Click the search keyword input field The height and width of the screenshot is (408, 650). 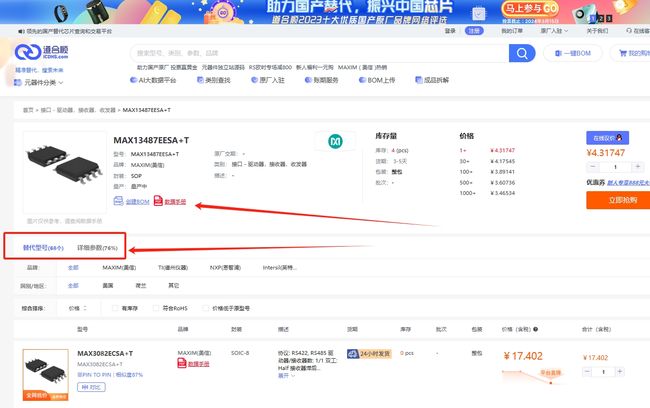(x=320, y=53)
